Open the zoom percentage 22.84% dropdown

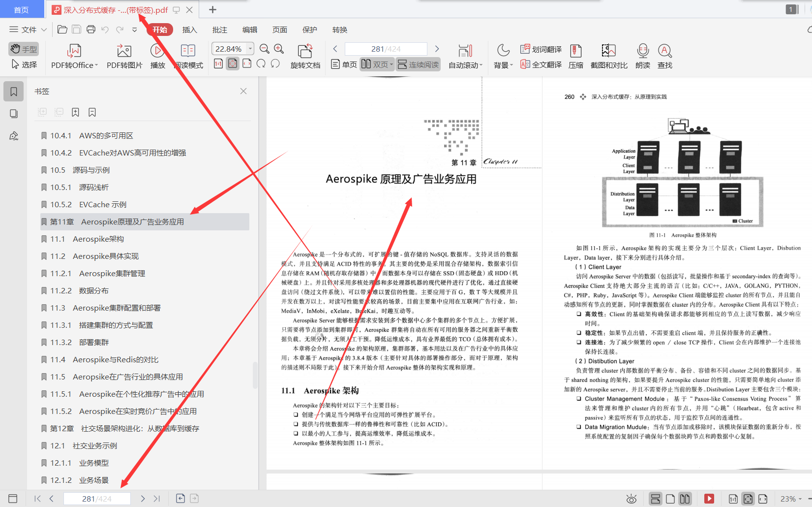coord(250,49)
